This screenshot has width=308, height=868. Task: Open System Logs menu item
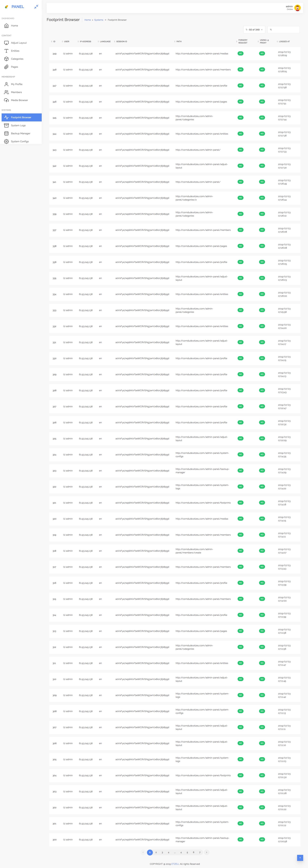(x=18, y=125)
